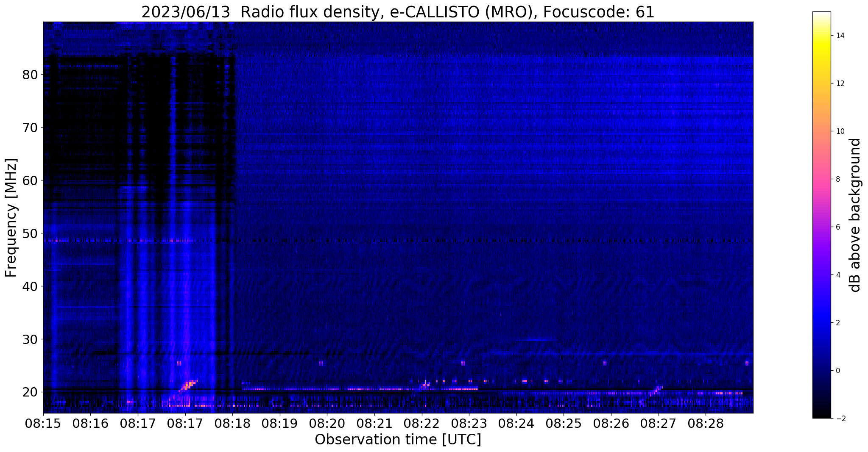Viewport: 868px width, 452px height.
Task: Click the 08:15 time tick label
Action: point(43,424)
